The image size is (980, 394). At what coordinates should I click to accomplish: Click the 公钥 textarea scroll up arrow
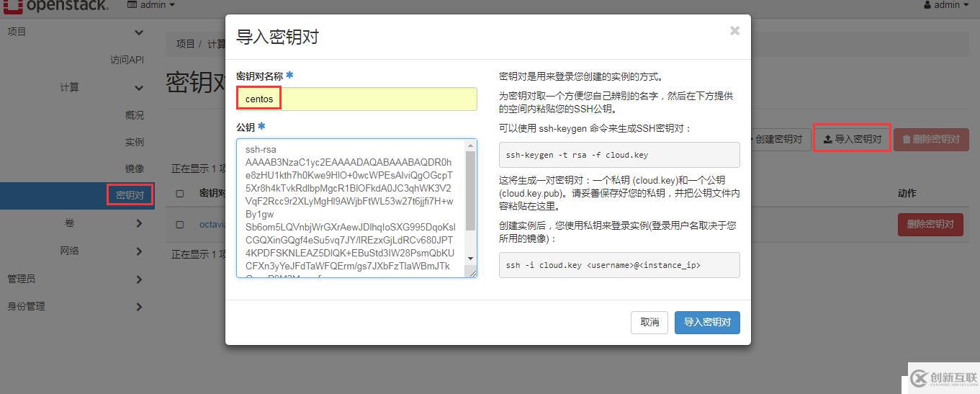[x=471, y=144]
